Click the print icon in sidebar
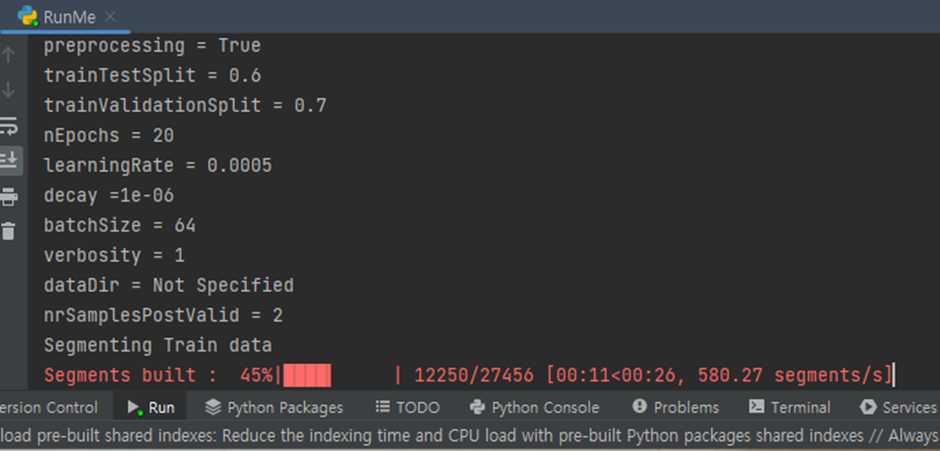The image size is (940, 451). (9, 196)
